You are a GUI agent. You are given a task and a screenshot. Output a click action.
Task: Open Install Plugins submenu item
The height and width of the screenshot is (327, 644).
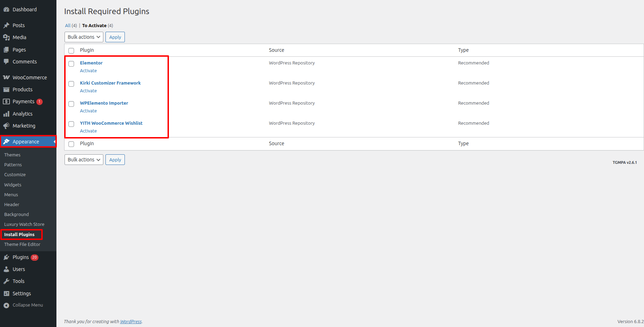coord(19,235)
